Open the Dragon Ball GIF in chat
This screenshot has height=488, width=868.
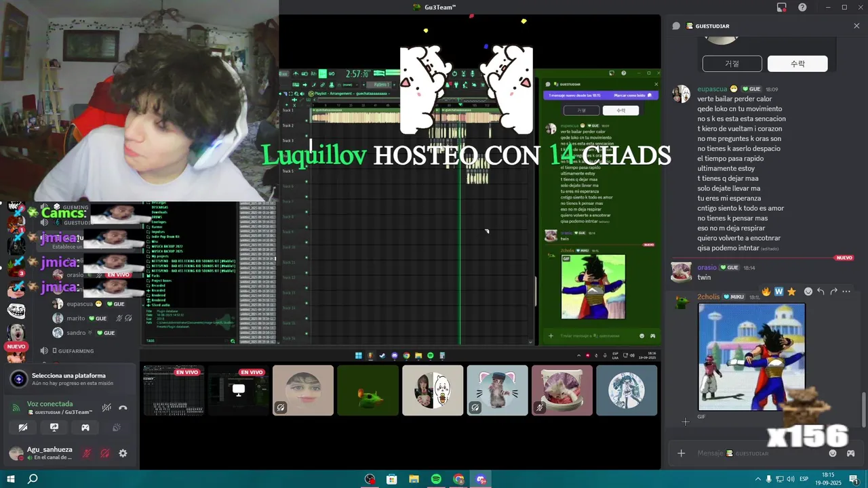coord(751,357)
